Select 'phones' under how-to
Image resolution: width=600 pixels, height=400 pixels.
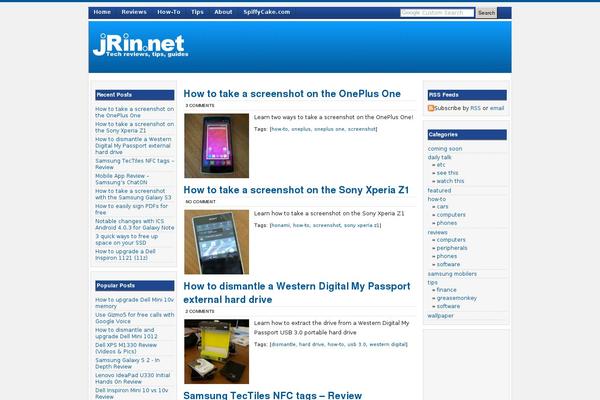[x=447, y=223]
